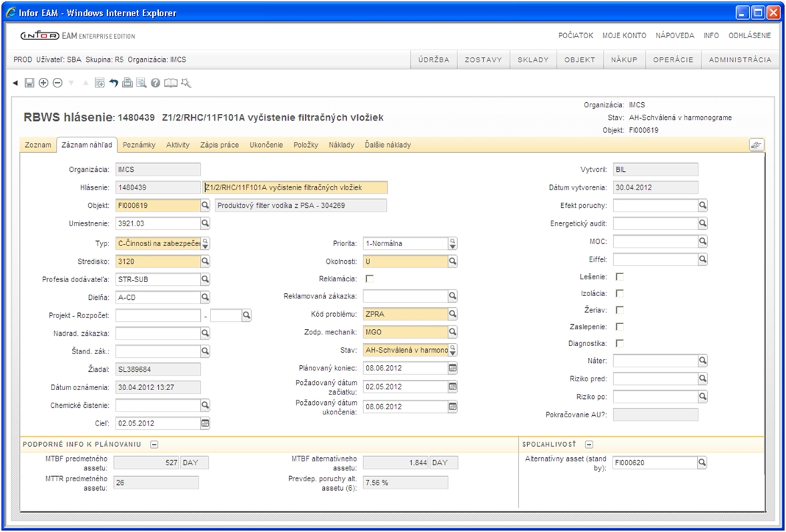
Task: Open the Zostavy menu
Action: click(483, 60)
